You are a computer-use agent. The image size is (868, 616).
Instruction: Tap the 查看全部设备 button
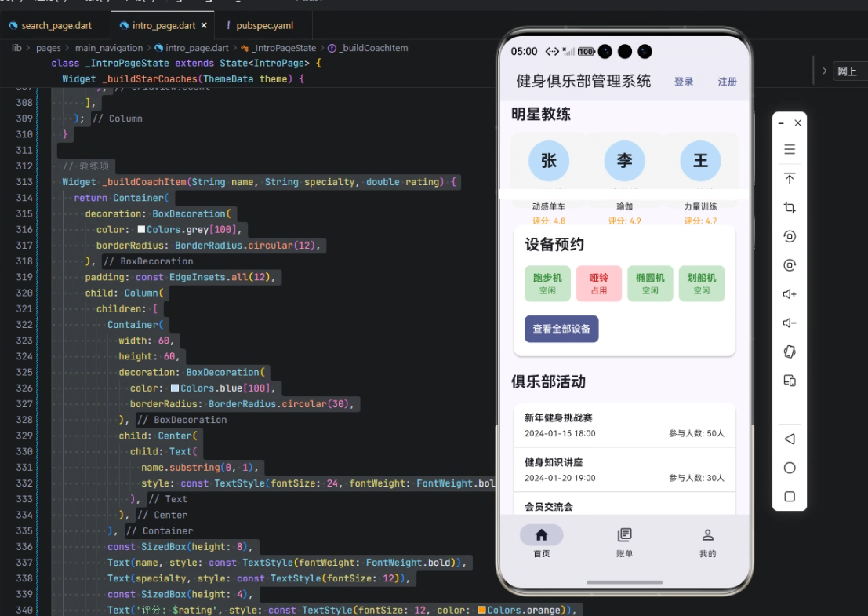(561, 330)
